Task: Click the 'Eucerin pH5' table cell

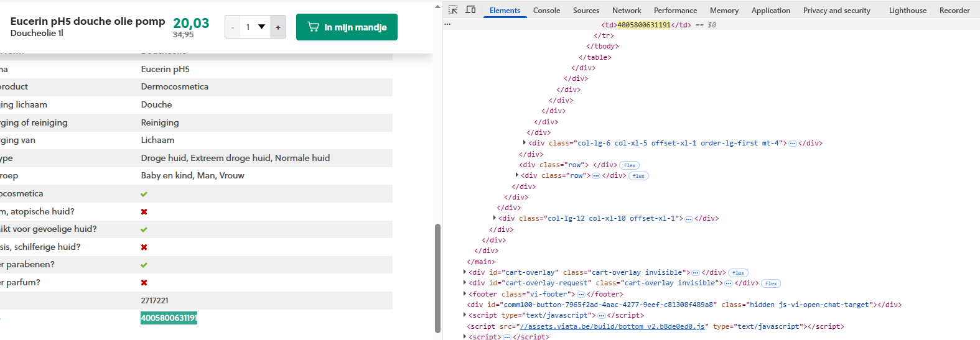Action: coord(166,69)
